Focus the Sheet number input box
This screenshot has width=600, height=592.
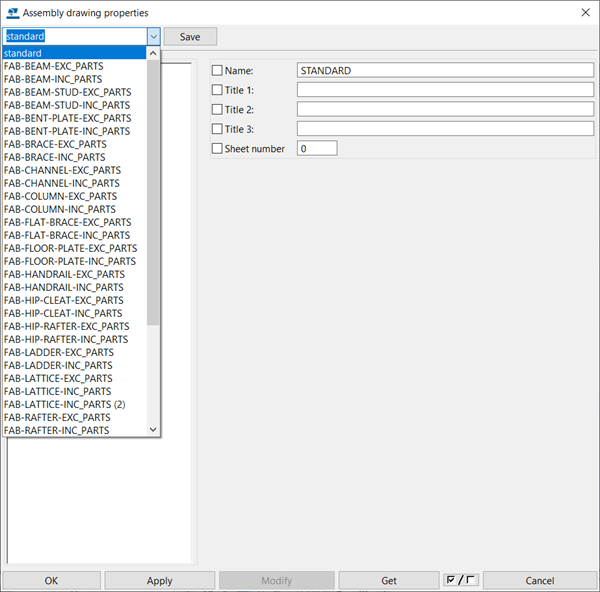(316, 148)
